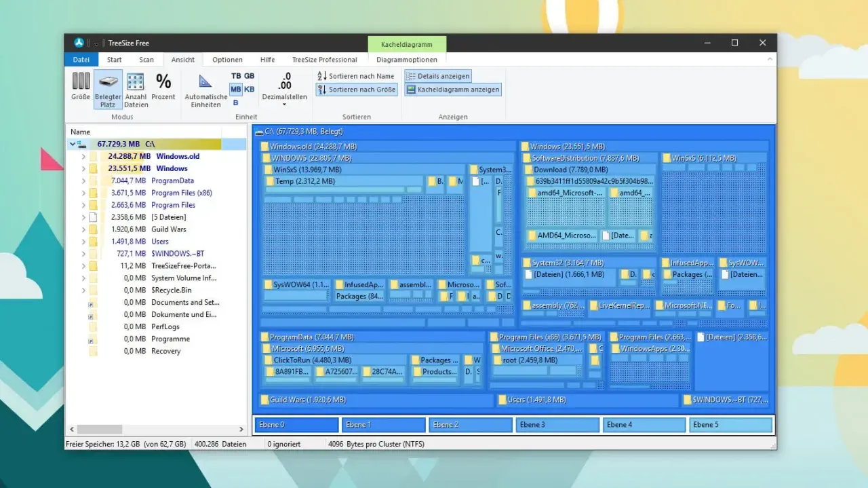Expand the Windows.old folder node
Image resolution: width=868 pixels, height=488 pixels.
[x=83, y=156]
